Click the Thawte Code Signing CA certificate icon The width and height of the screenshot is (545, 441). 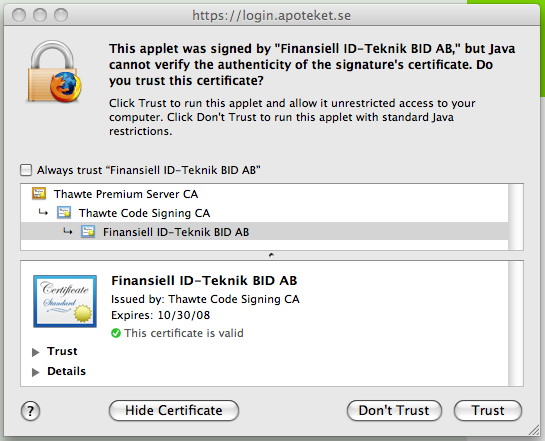[x=64, y=212]
